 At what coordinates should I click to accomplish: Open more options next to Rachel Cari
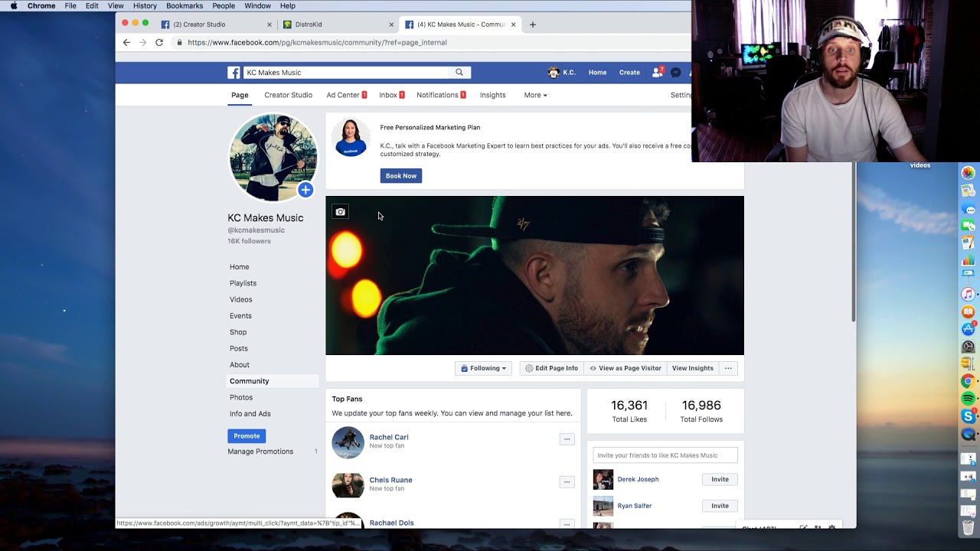[567, 439]
